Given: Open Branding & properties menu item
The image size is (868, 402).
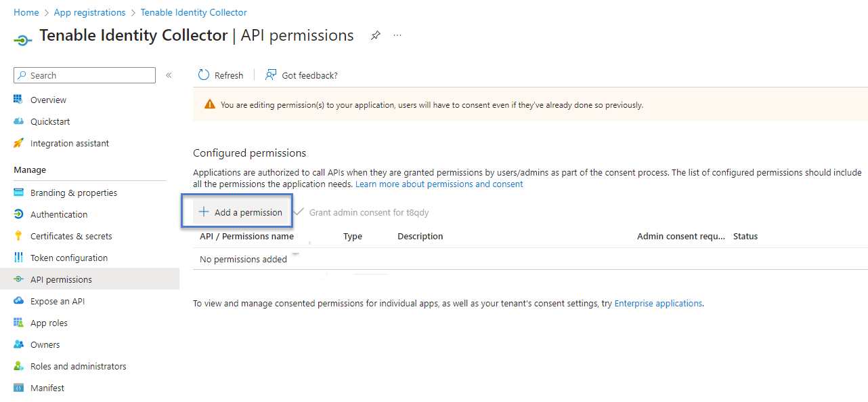Looking at the screenshot, I should (x=89, y=193).
